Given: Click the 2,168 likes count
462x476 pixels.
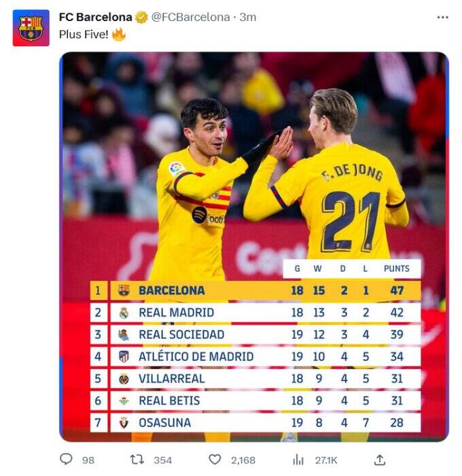Looking at the screenshot, I should (243, 460).
